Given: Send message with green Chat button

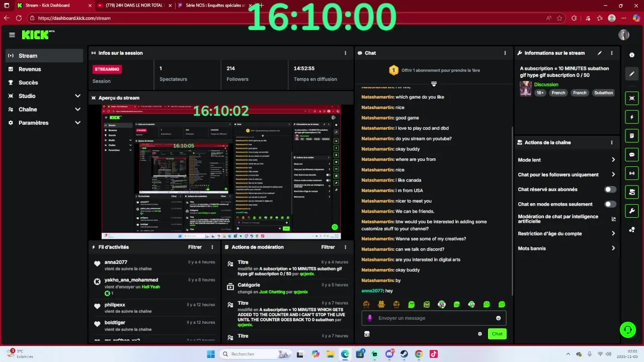Looking at the screenshot, I should (x=497, y=334).
